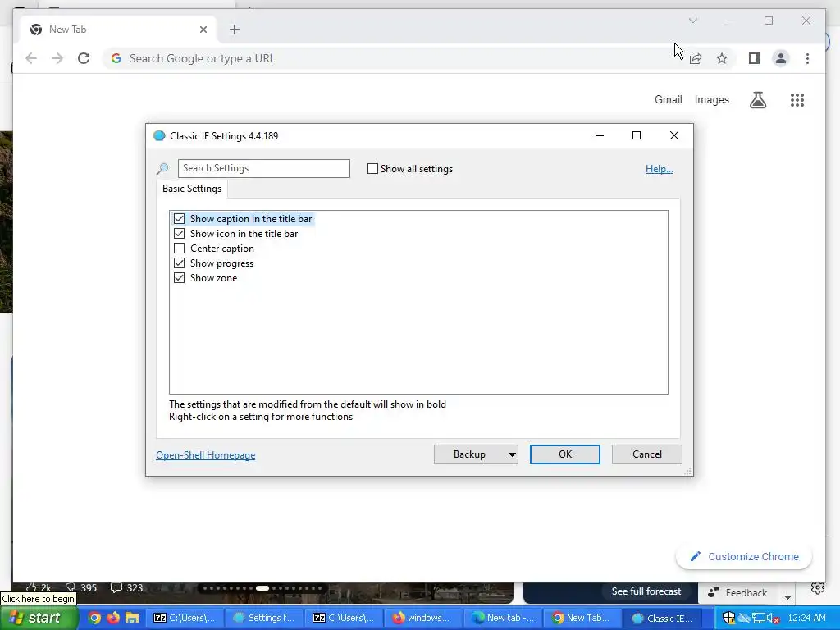Click the 395 dislikes thumbs-down

pos(81,587)
